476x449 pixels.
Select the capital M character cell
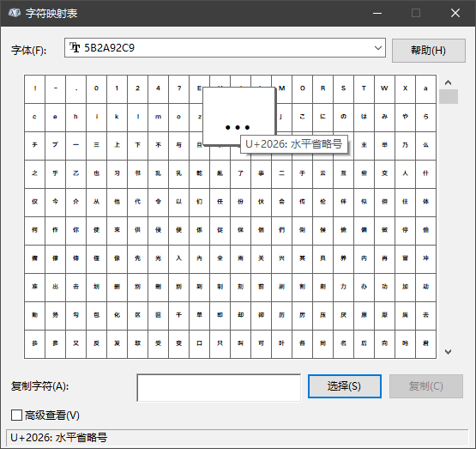coord(281,89)
